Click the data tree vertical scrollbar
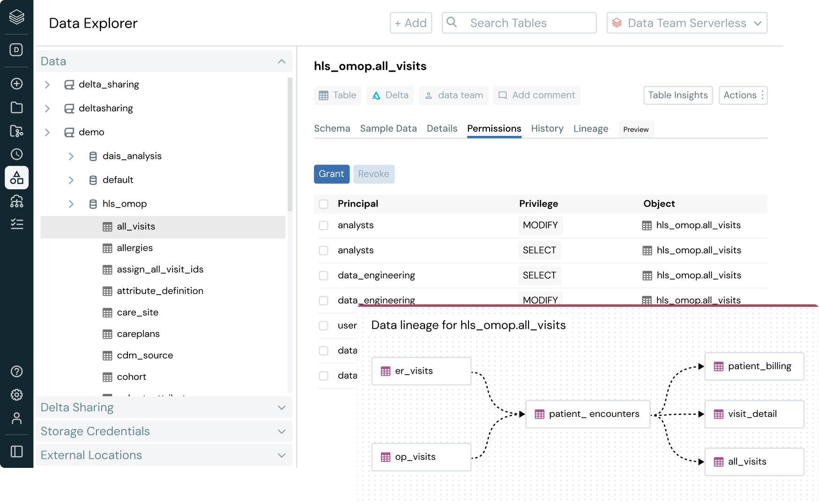The height and width of the screenshot is (504, 819). [x=290, y=145]
